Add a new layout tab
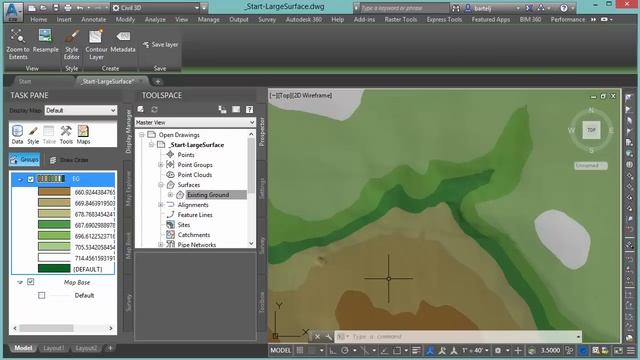 109,348
